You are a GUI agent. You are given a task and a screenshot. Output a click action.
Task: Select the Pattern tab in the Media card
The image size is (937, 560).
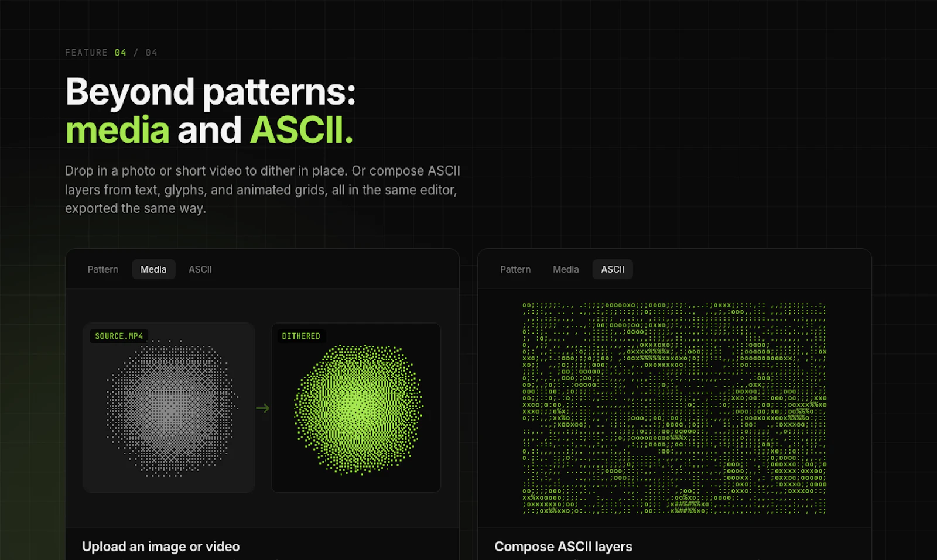click(103, 269)
